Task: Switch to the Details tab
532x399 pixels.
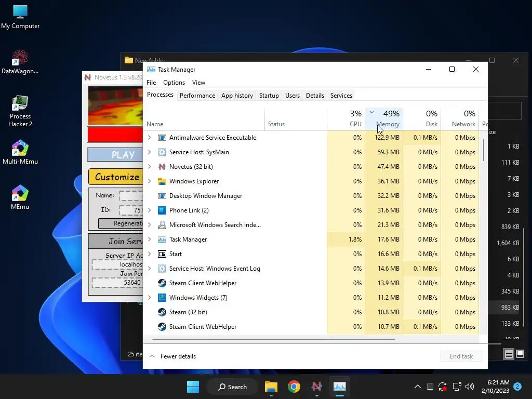Action: pos(315,96)
